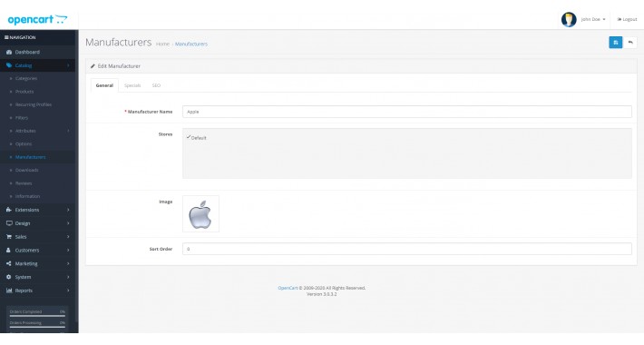Screen dimensions: 644x345
Task: Expand the Marketing menu chevron
Action: point(68,263)
